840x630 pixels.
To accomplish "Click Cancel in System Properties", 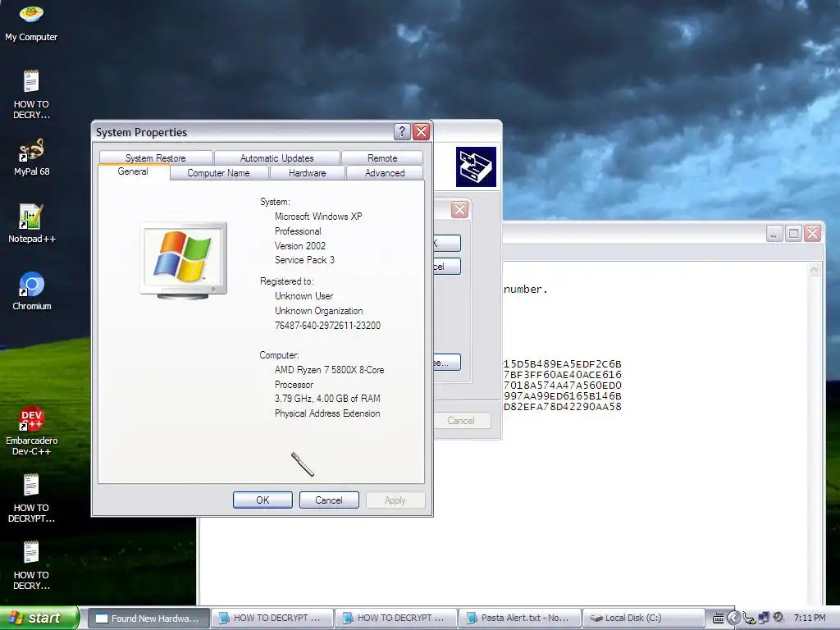I will click(x=329, y=500).
